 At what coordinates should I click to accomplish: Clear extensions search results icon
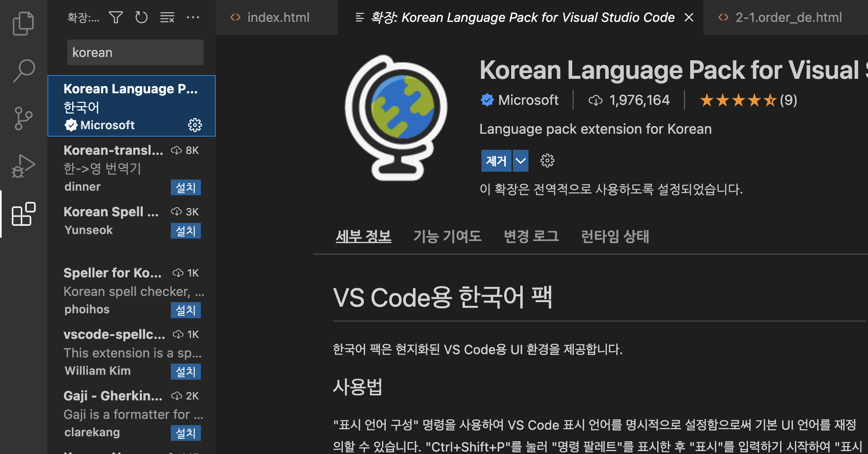(167, 17)
